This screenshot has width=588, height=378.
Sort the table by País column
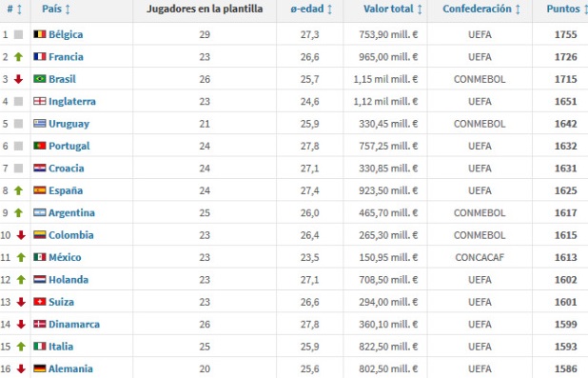(x=56, y=9)
